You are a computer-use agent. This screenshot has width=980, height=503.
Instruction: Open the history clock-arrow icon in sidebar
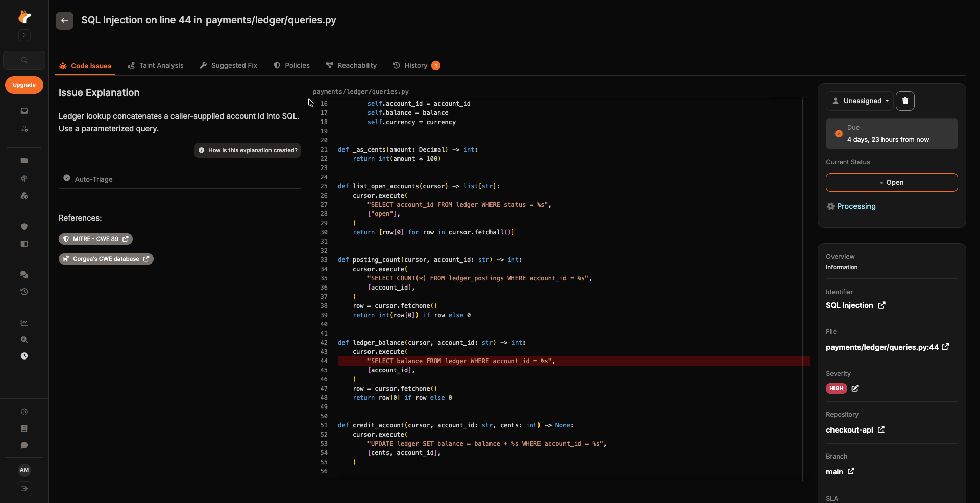click(24, 292)
